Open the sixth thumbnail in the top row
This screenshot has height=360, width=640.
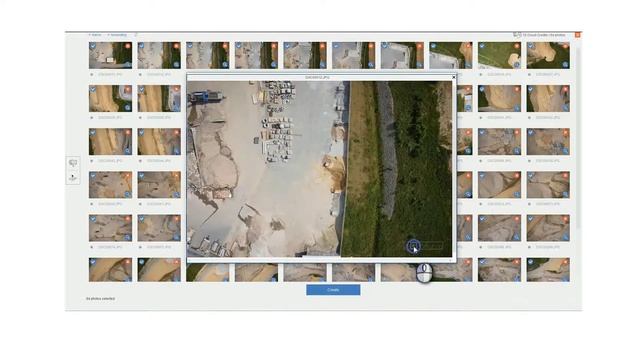point(353,55)
